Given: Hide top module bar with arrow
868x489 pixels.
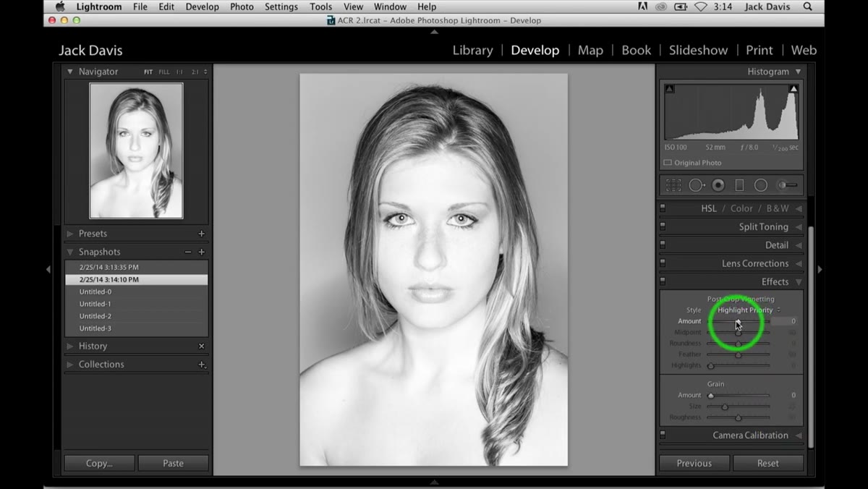Looking at the screenshot, I should pos(434,32).
